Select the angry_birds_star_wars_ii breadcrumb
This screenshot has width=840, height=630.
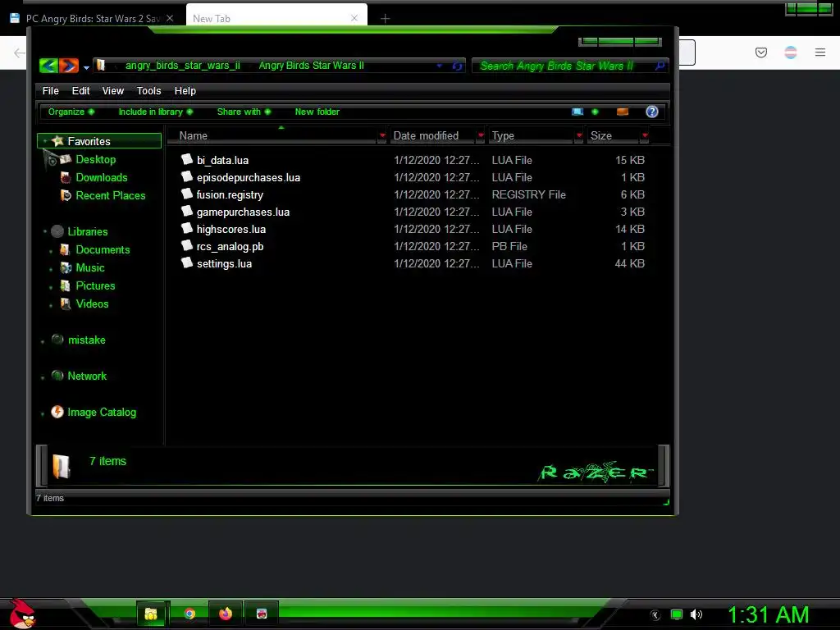coord(183,66)
